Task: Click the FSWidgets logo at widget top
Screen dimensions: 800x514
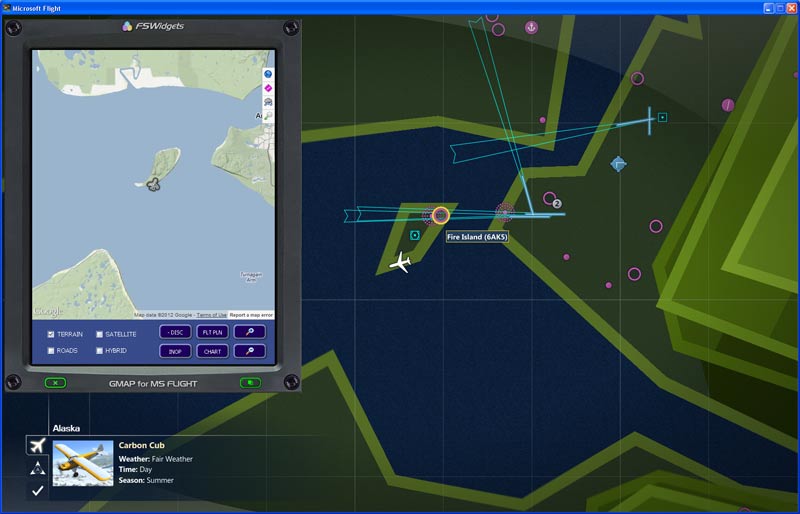Action: click(x=153, y=26)
